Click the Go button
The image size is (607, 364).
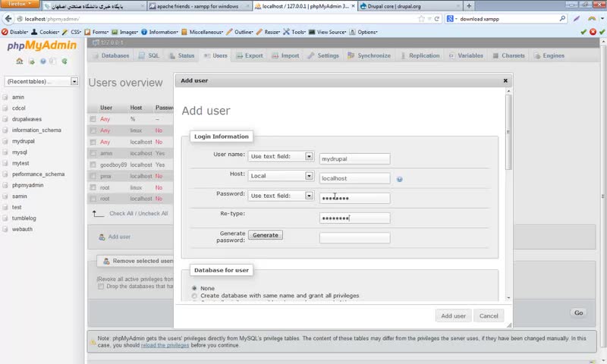[578, 312]
